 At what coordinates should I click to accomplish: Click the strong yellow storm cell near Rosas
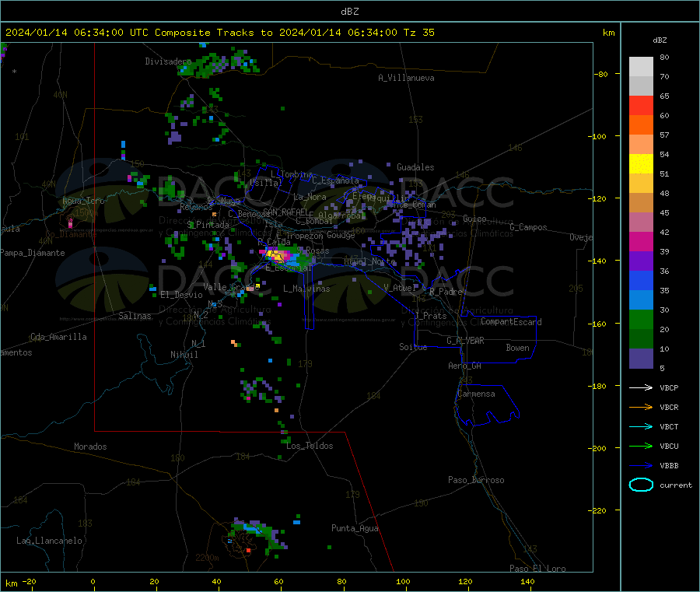(277, 256)
